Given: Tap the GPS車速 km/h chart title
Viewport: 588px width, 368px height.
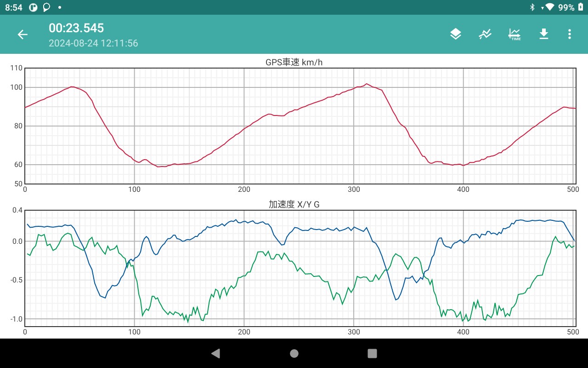Looking at the screenshot, I should tap(294, 63).
